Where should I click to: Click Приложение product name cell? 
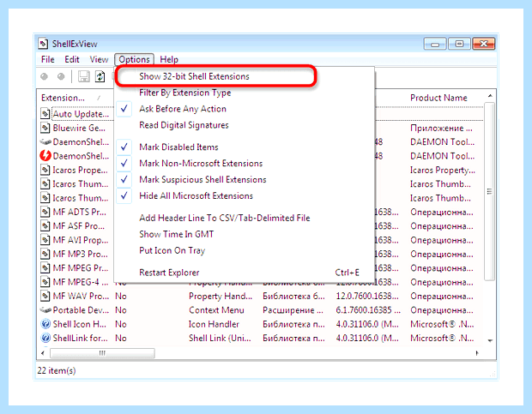click(x=441, y=128)
